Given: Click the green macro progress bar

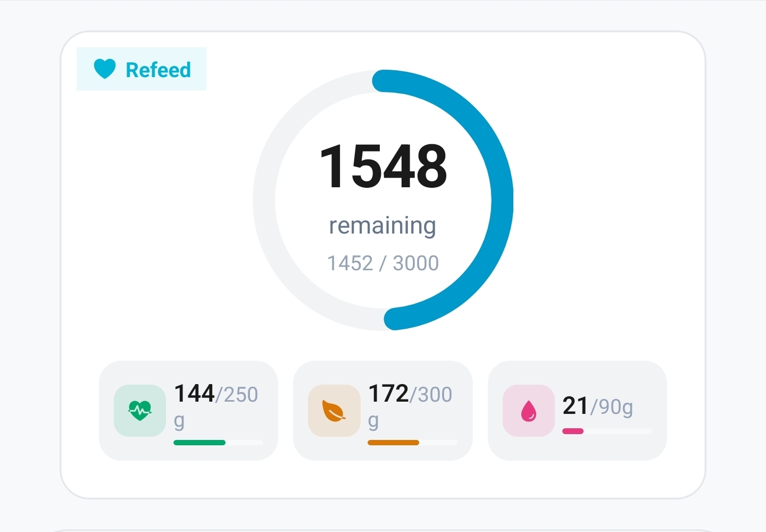Looking at the screenshot, I should coord(199,443).
